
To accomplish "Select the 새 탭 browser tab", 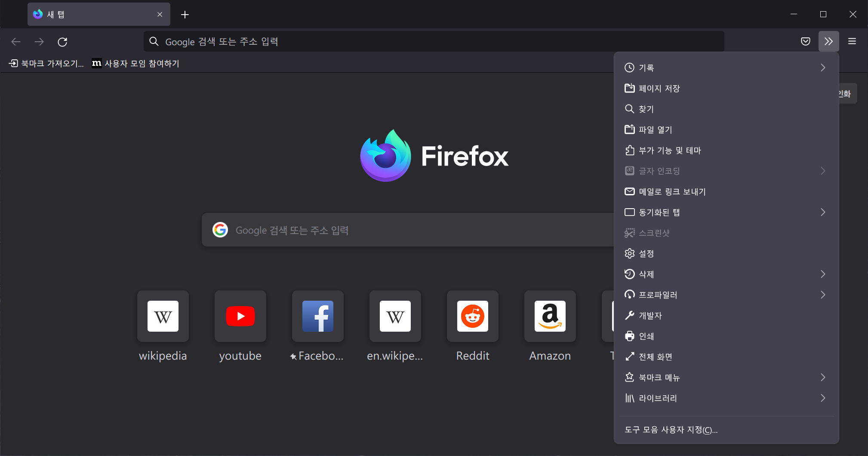I will tap(99, 14).
